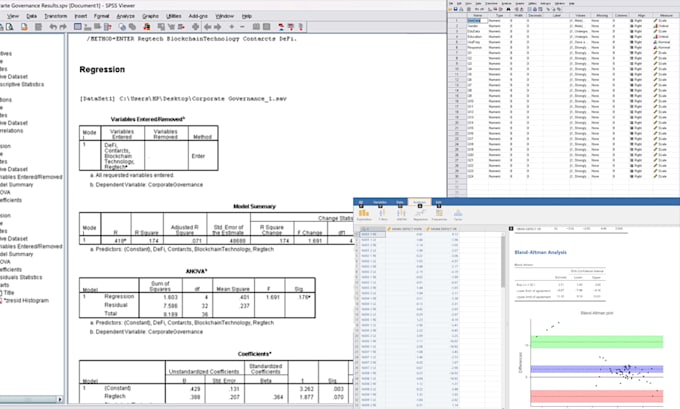Click the red band in the Bland-Altman plot
Screen dimensions: 680x409
[x=597, y=396]
